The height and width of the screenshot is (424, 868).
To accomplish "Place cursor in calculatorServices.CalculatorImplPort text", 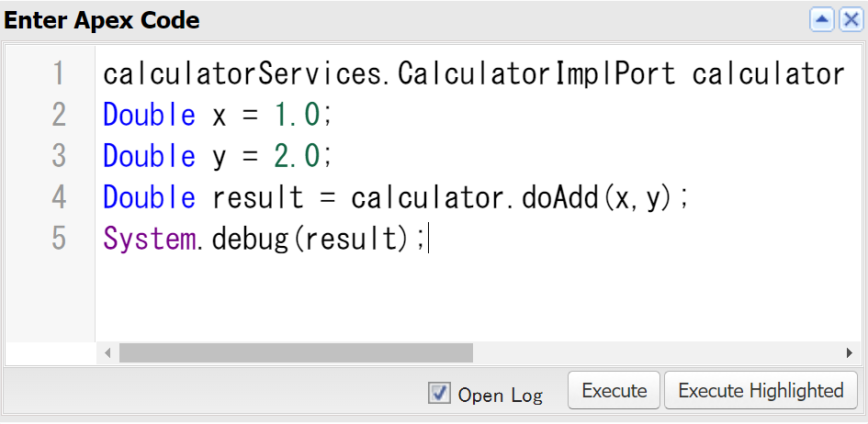I will coord(389,74).
